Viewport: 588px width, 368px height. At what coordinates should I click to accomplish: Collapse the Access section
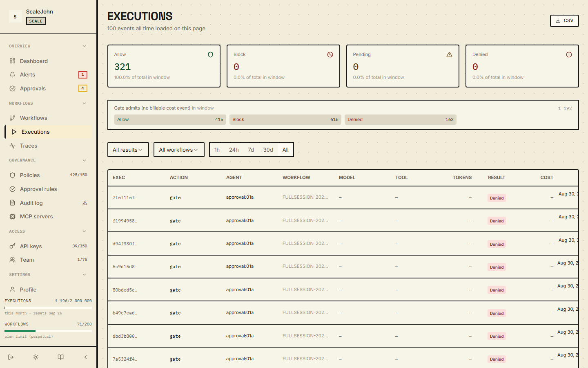[85, 231]
